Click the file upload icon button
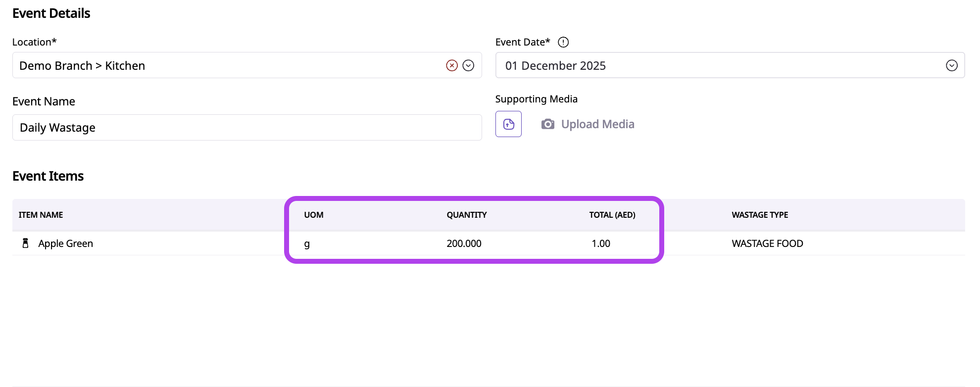The width and height of the screenshot is (980, 387). [508, 124]
